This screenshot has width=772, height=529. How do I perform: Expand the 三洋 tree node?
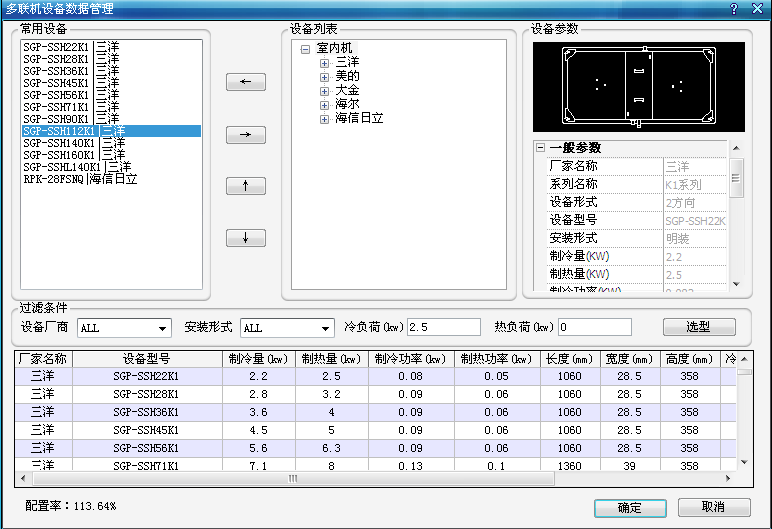click(x=324, y=62)
